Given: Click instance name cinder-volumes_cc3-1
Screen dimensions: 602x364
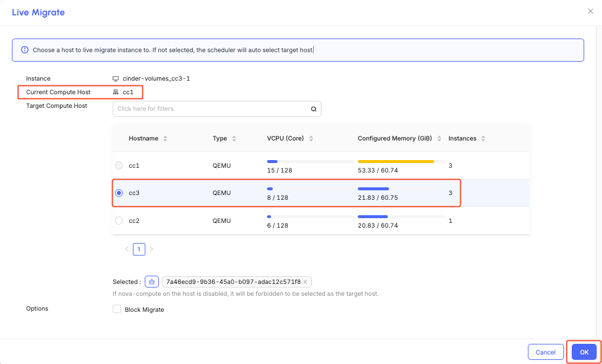Looking at the screenshot, I should coord(156,79).
